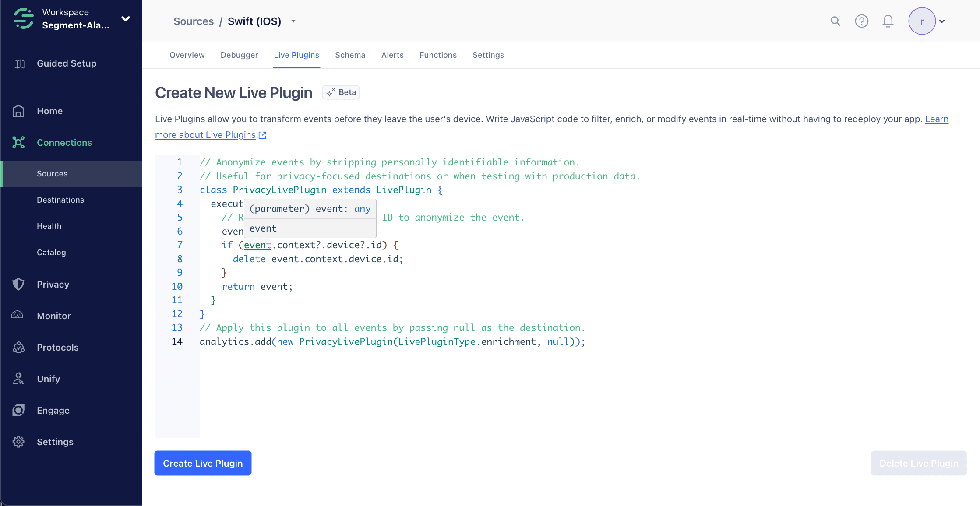Viewport: 980px width, 506px height.
Task: Follow the Learn more about Live Plugins link
Action: tap(204, 134)
